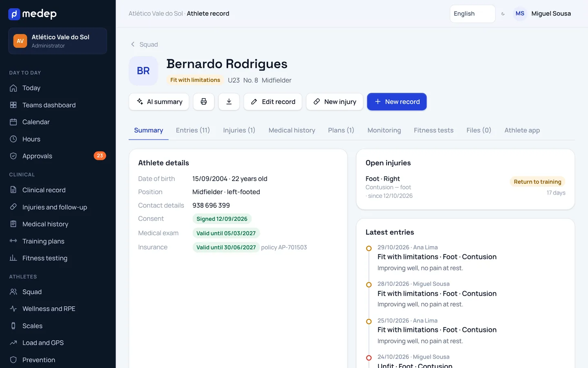The height and width of the screenshot is (368, 588).
Task: Open Load and GPS page
Action: (x=58, y=343)
